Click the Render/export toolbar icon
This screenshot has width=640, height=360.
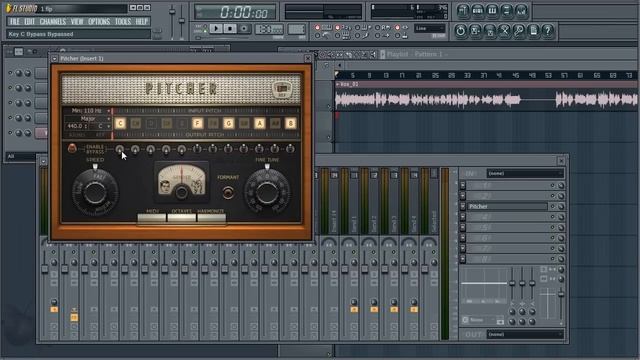[x=490, y=31]
